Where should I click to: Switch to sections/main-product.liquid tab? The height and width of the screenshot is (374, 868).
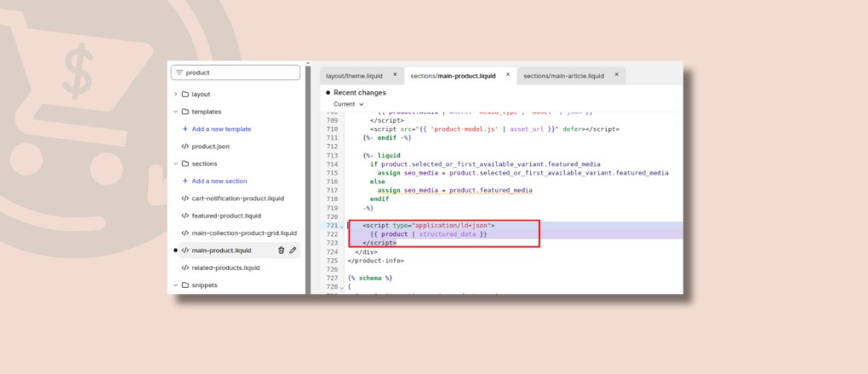pos(453,76)
